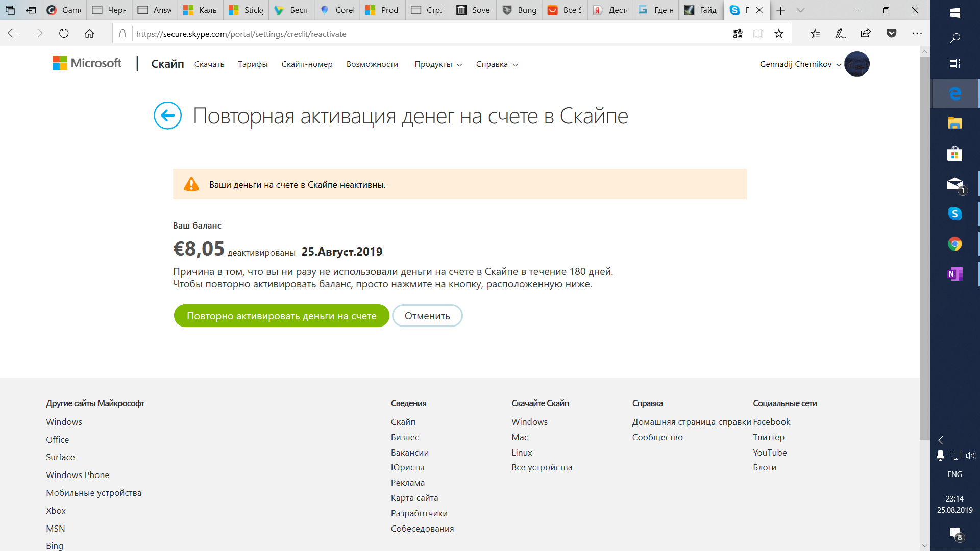This screenshot has height=551, width=980.
Task: Open the Favorites hub icon
Action: point(815,34)
